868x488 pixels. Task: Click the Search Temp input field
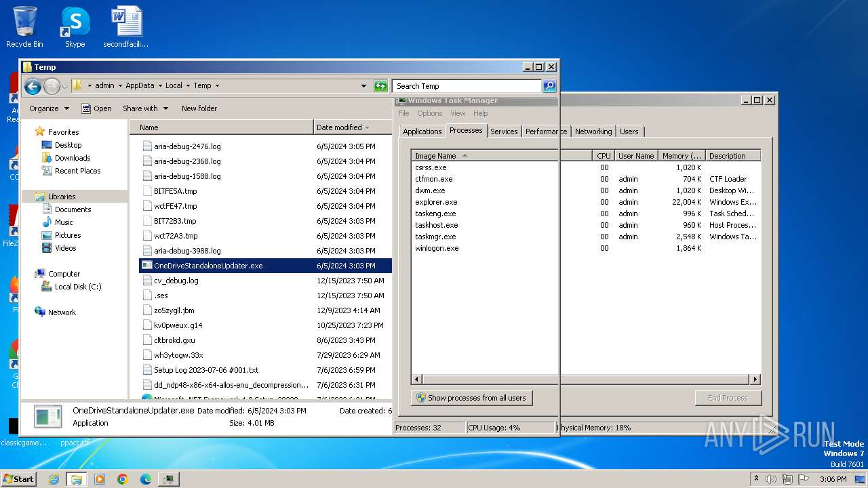tap(467, 86)
